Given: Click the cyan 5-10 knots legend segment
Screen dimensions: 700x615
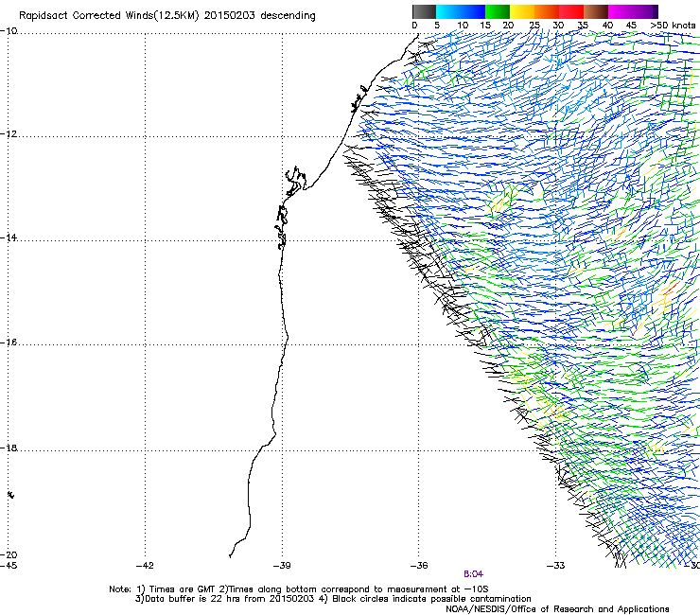Looking at the screenshot, I should pyautogui.click(x=448, y=11).
